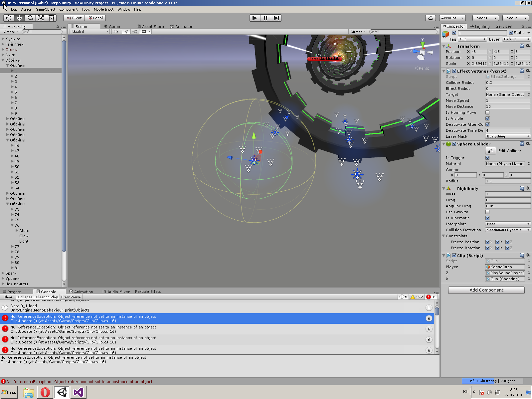Open the Component menu
The height and width of the screenshot is (399, 532).
[69, 9]
